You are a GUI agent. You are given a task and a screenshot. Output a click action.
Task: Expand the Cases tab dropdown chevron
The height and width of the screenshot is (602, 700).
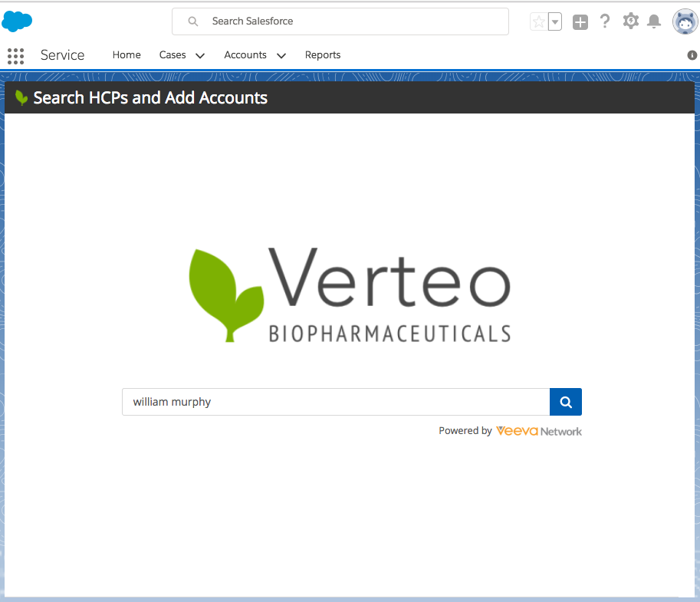[x=200, y=55]
